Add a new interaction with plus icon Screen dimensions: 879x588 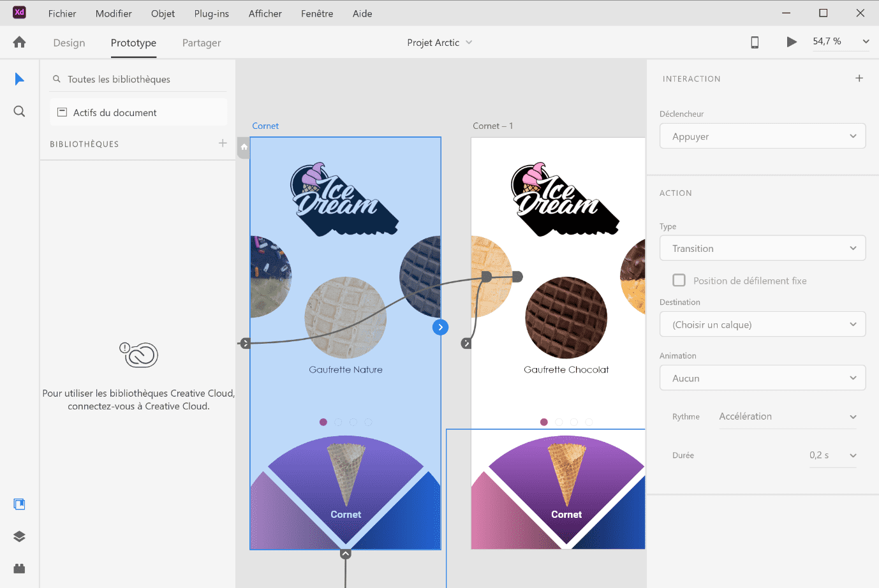(859, 78)
